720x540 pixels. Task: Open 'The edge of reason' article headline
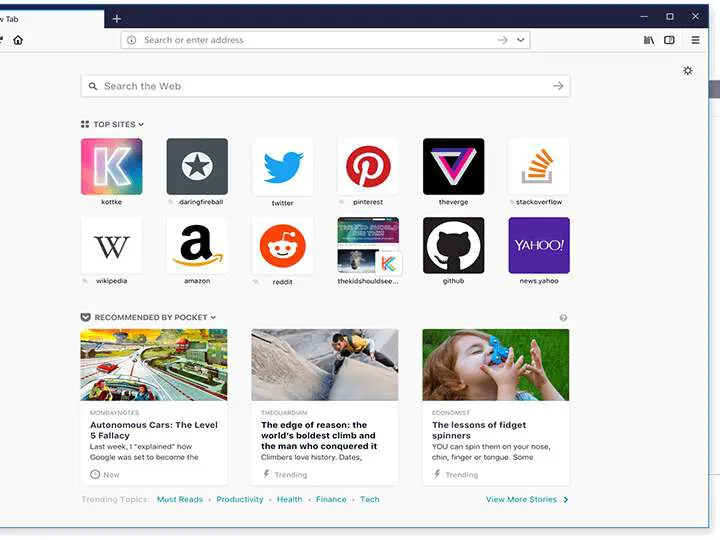pos(319,435)
